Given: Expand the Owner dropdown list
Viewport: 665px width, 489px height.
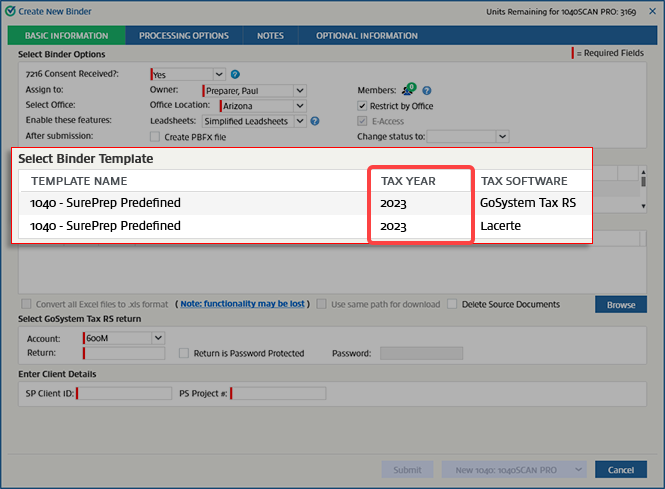Looking at the screenshot, I should [299, 90].
